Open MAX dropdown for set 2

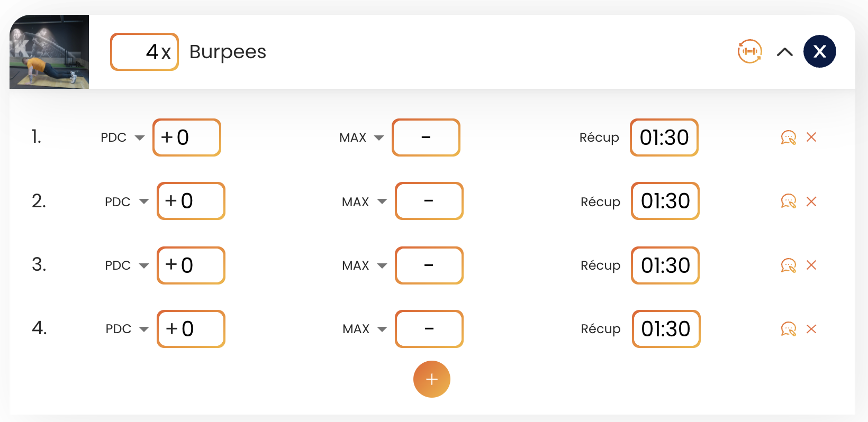click(x=365, y=201)
